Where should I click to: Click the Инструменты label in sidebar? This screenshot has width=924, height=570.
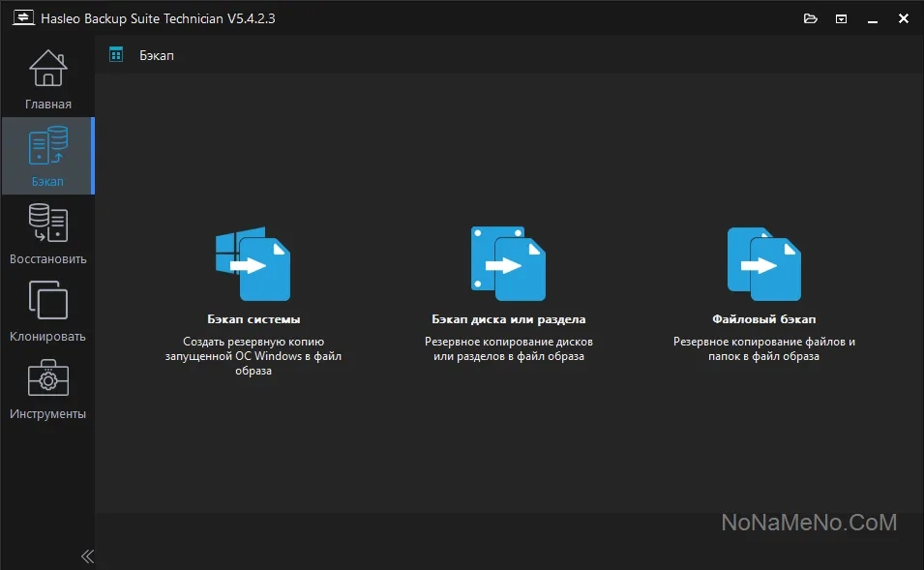coord(47,414)
